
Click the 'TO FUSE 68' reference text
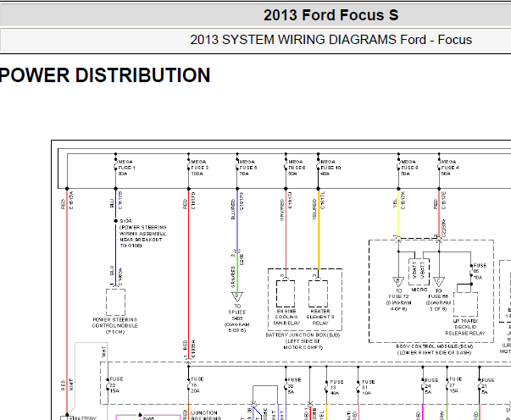[x=439, y=300]
